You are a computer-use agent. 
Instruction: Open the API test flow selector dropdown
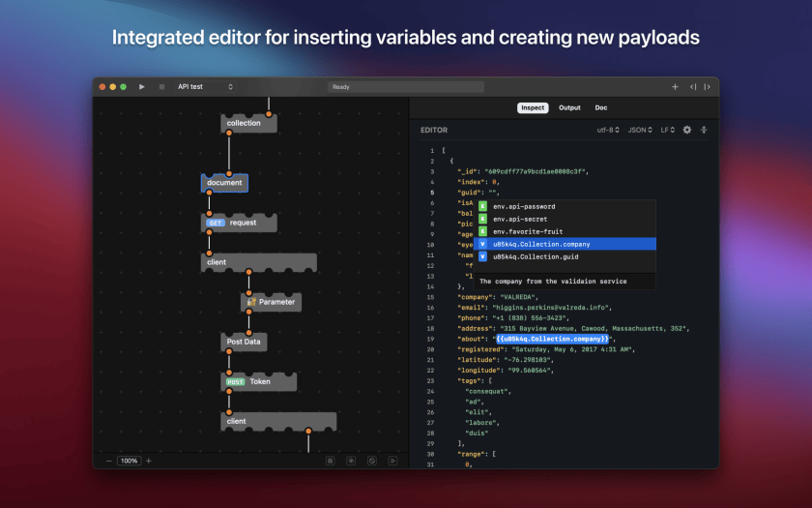click(x=205, y=87)
